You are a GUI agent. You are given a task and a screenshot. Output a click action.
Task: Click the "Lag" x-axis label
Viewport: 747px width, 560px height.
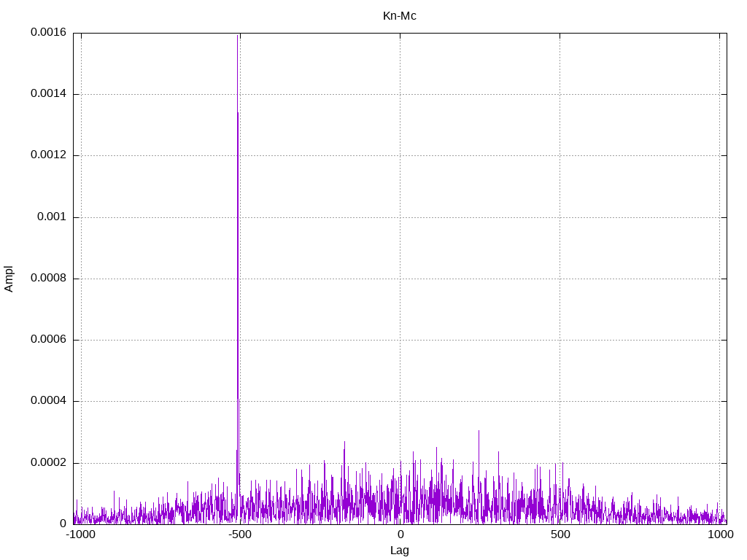399,551
